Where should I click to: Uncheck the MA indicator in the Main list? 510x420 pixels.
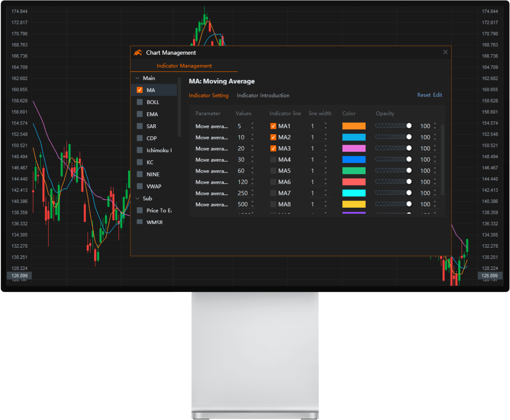point(140,90)
